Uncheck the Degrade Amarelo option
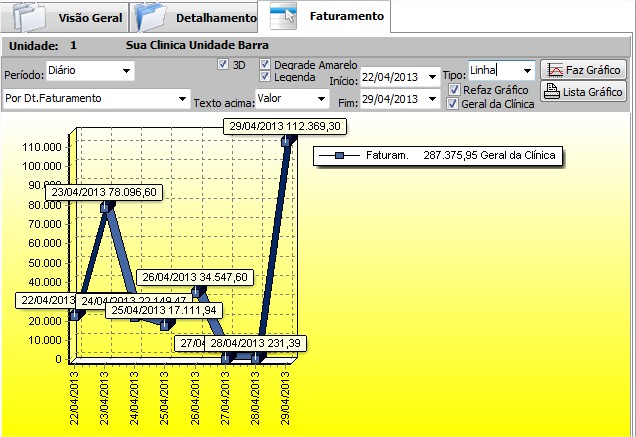This screenshot has width=636, height=437. [265, 64]
